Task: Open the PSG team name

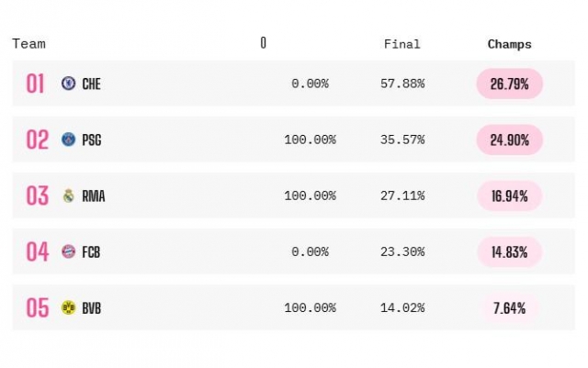Action: point(92,139)
